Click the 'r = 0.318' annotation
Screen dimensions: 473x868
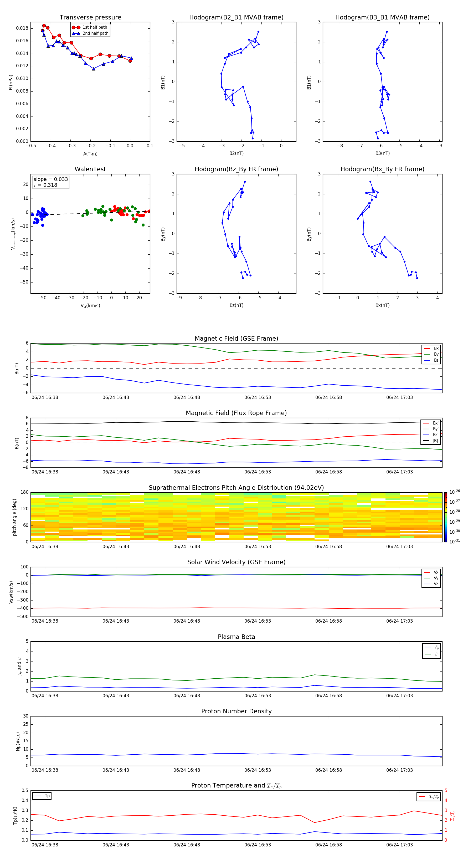click(45, 185)
